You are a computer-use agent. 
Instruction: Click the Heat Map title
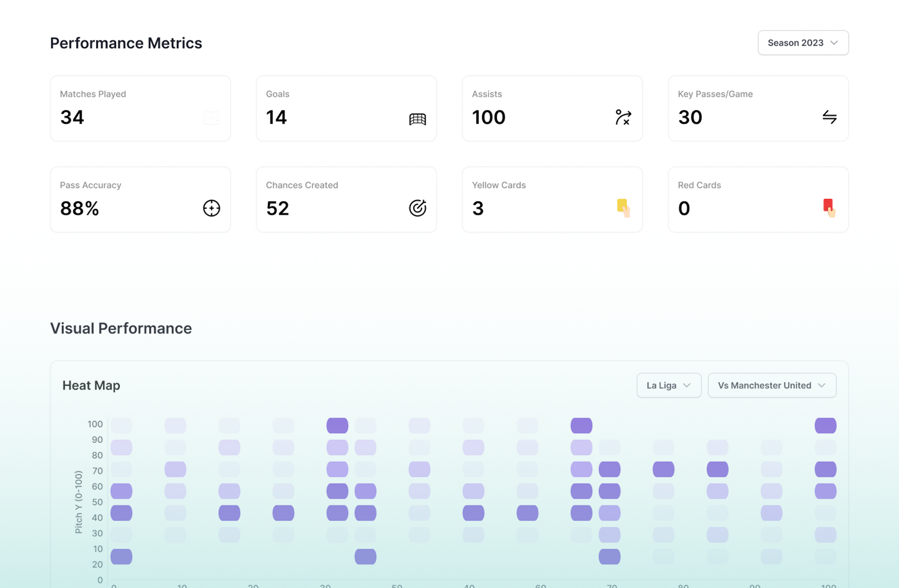pos(91,386)
